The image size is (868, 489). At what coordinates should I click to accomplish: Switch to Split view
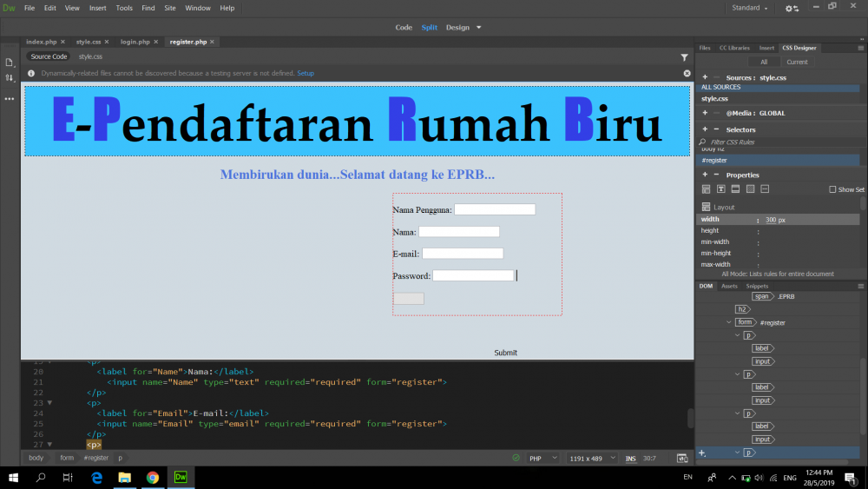tap(429, 27)
